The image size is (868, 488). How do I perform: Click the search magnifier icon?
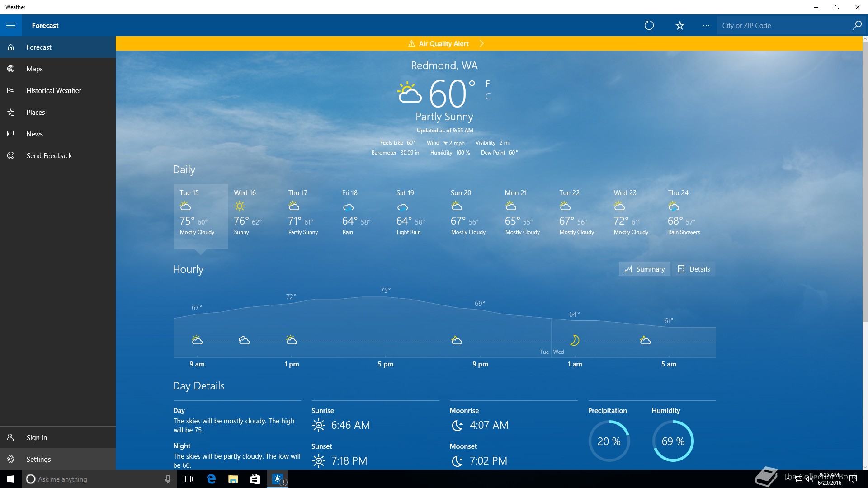coord(857,25)
